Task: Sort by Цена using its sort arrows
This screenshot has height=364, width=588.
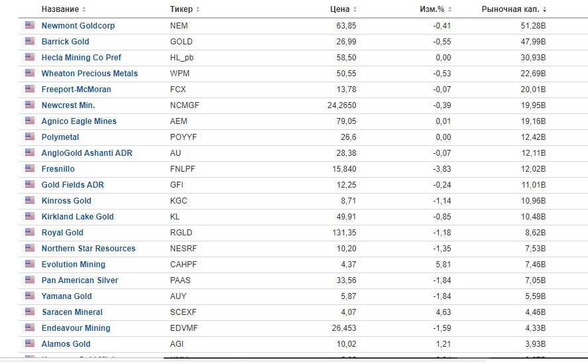Action: coord(355,9)
